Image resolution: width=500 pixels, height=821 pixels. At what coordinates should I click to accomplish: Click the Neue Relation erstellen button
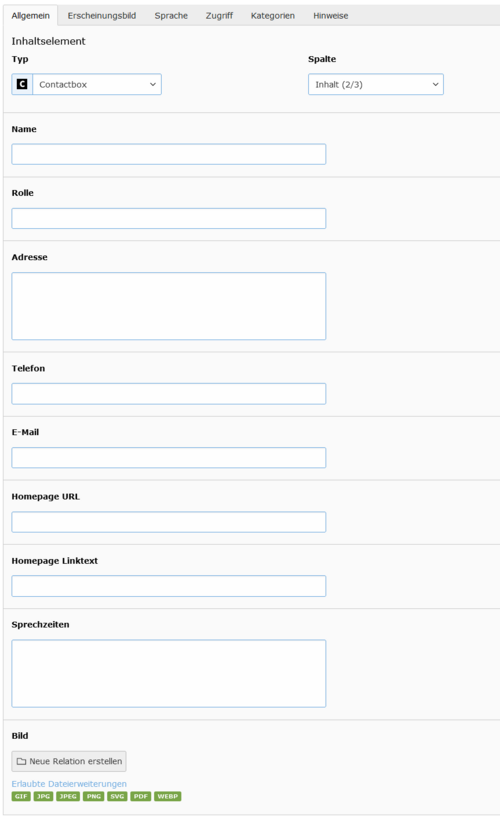[x=69, y=761]
